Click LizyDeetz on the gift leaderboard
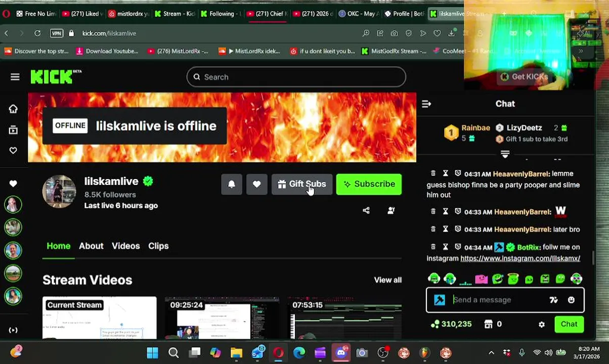This screenshot has height=364, width=609. pos(524,128)
